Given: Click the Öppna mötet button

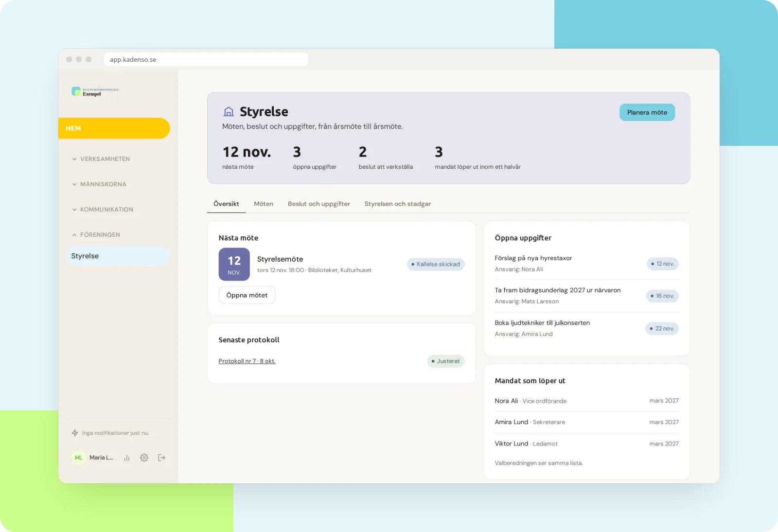Looking at the screenshot, I should click(247, 295).
